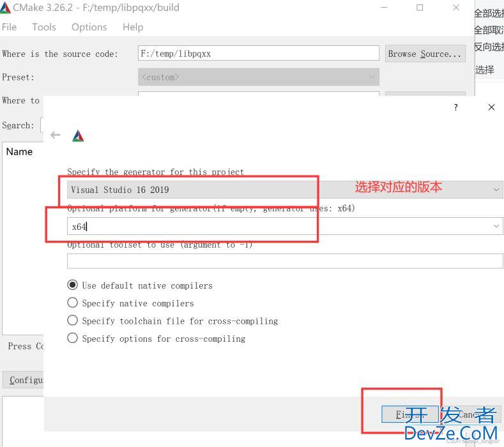Image resolution: width=504 pixels, height=447 pixels.
Task: Expand the generator list chevron arrow
Action: click(x=496, y=190)
